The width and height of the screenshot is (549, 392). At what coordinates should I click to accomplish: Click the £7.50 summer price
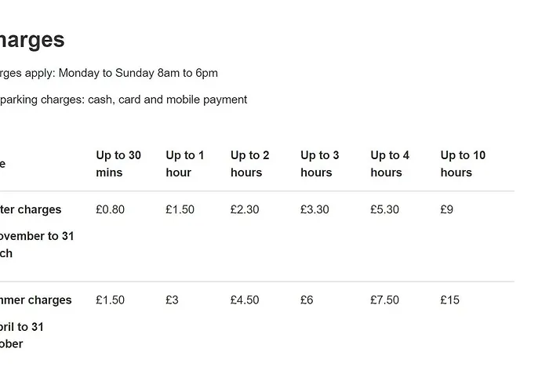[385, 300]
